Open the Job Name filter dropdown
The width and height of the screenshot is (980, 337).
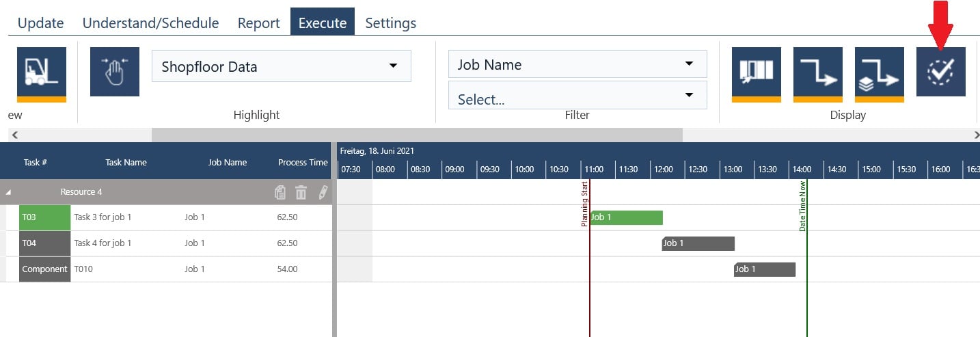[577, 64]
